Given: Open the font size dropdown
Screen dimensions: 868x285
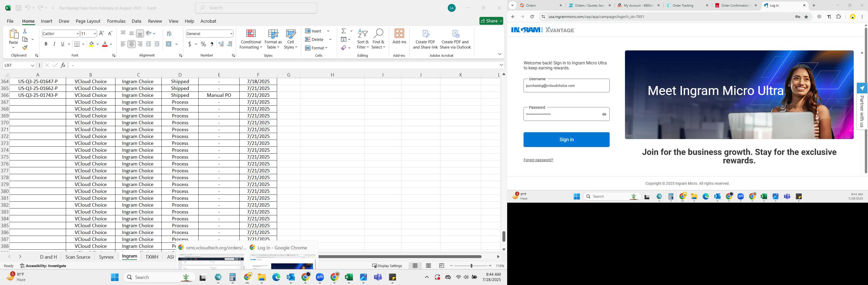Looking at the screenshot, I should tap(95, 34).
